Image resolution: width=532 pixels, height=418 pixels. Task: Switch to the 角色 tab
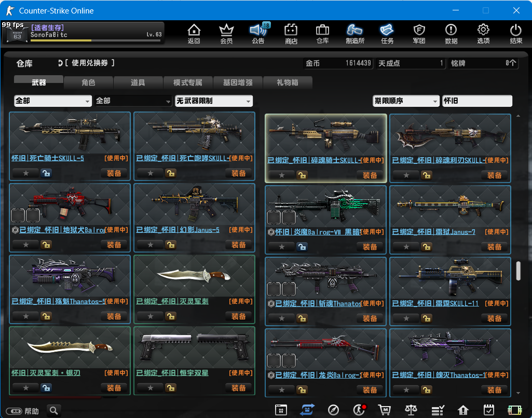88,82
